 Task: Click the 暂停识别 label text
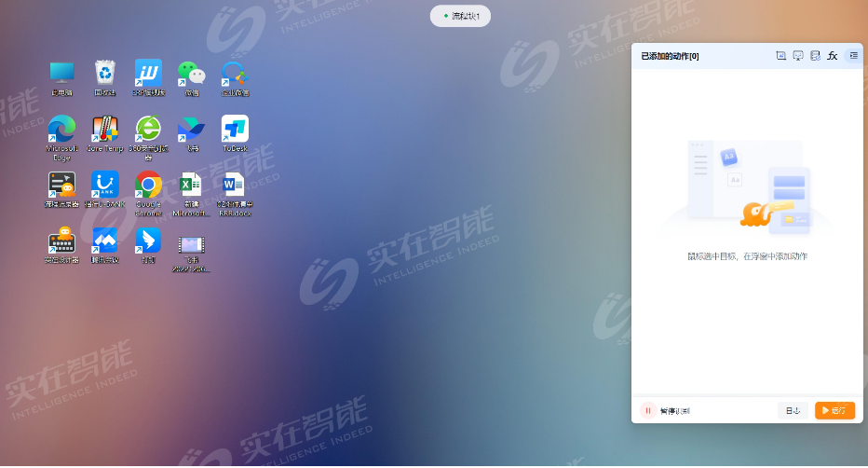[675, 411]
